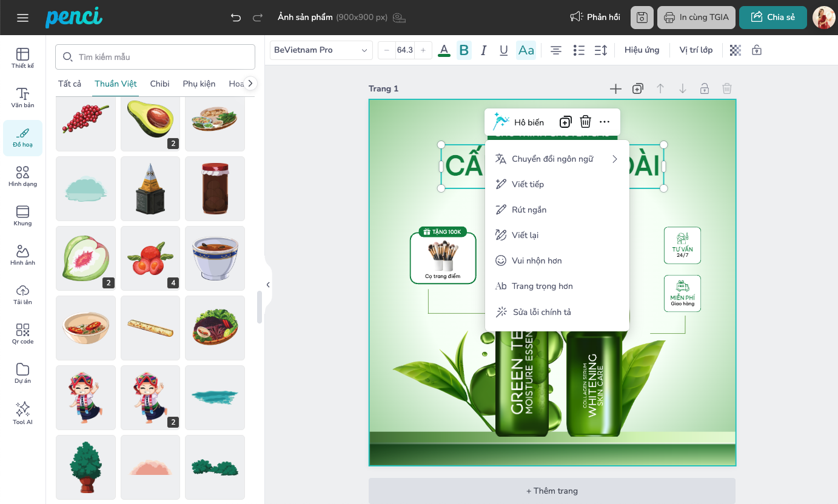Duplicate the selected element from floating toolbar
This screenshot has height=504, width=838.
565,122
